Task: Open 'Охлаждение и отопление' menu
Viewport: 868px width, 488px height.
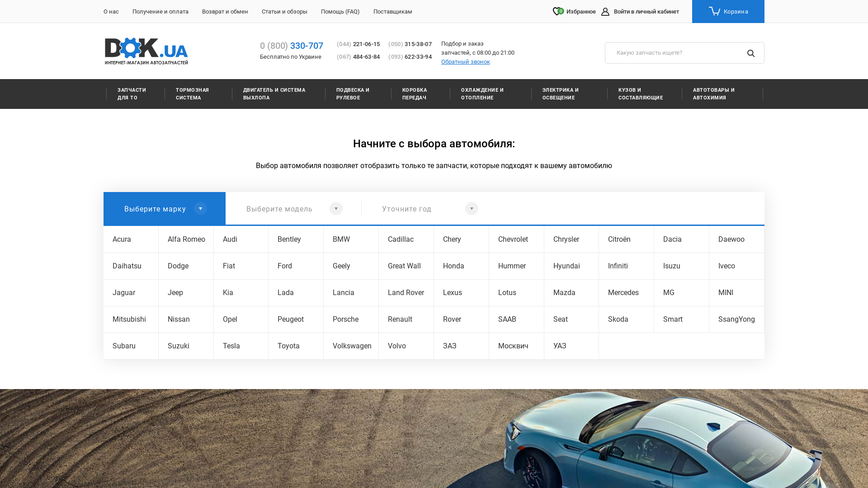Action: 482,94
